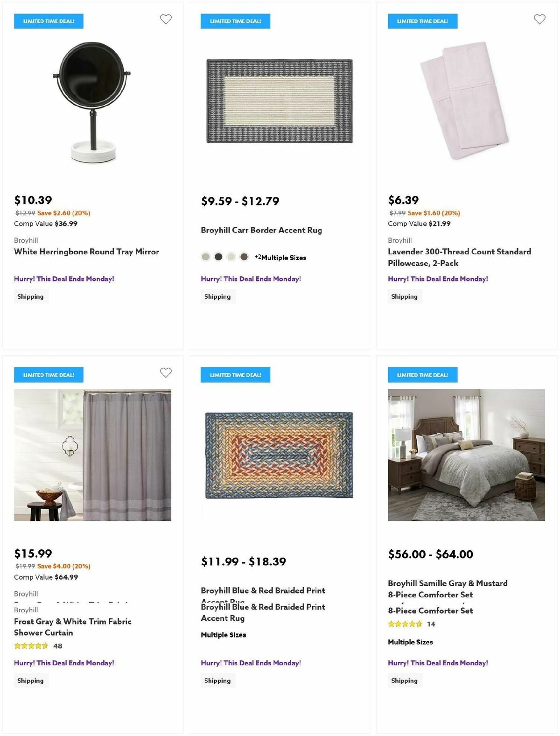
Task: Open Broyhill Carr Border Accent Rug product page
Action: point(261,230)
